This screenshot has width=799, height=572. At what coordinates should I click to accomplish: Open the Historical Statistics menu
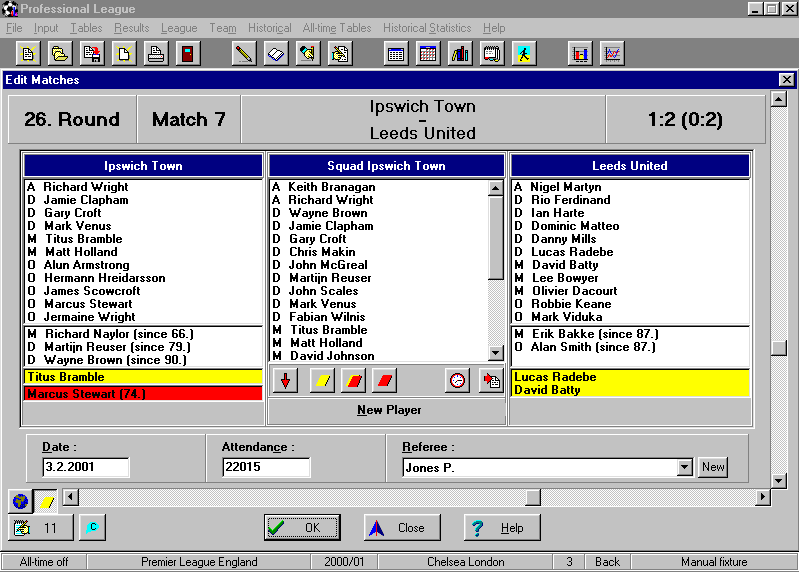point(427,28)
